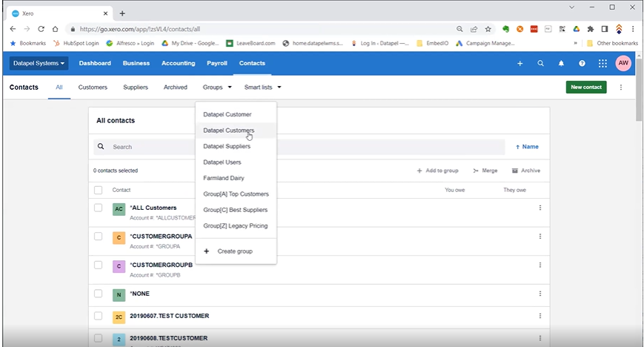Click Create group in the menu
The height and width of the screenshot is (347, 644).
click(236, 251)
